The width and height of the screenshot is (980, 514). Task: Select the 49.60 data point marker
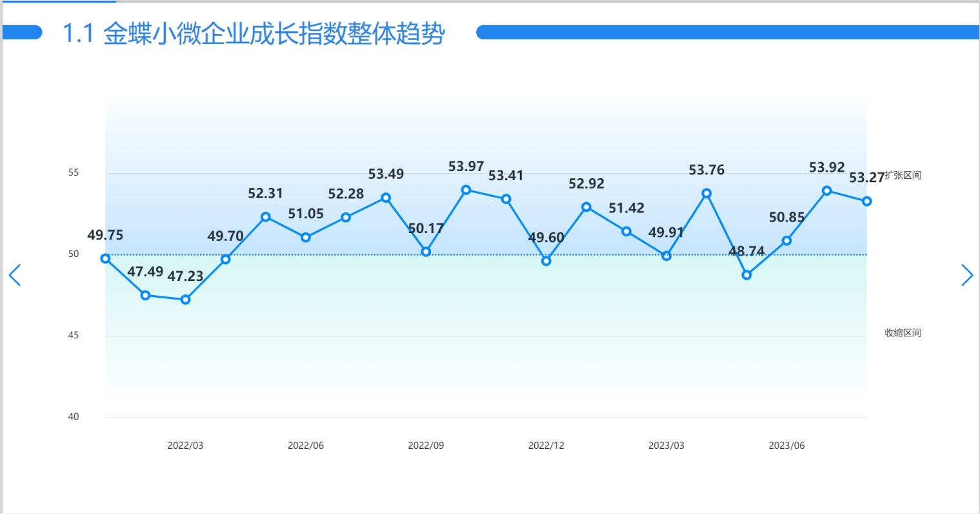coord(546,261)
